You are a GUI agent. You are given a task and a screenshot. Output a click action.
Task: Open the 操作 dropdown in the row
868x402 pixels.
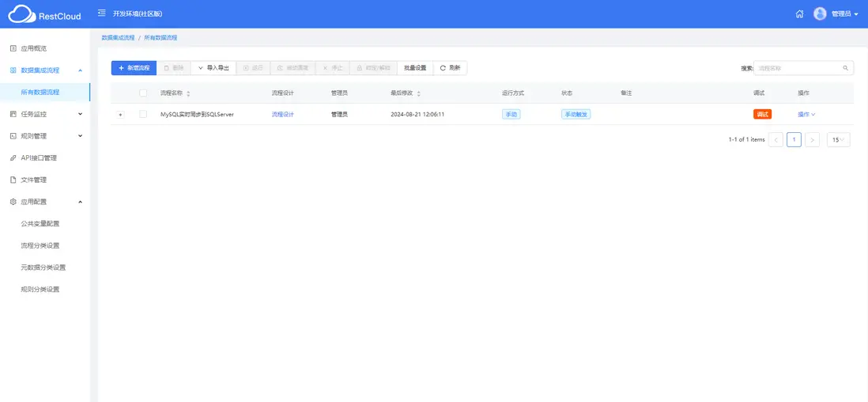point(806,114)
